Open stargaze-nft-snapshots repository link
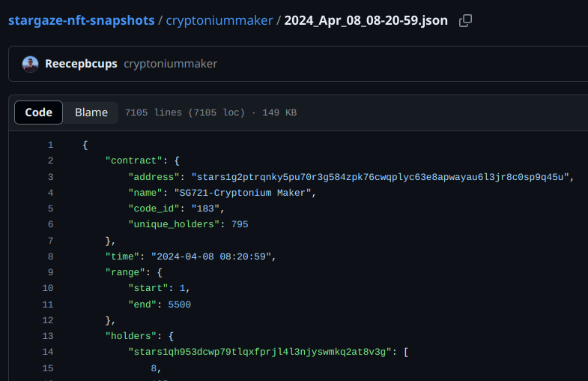The height and width of the screenshot is (381, 588). (82, 20)
